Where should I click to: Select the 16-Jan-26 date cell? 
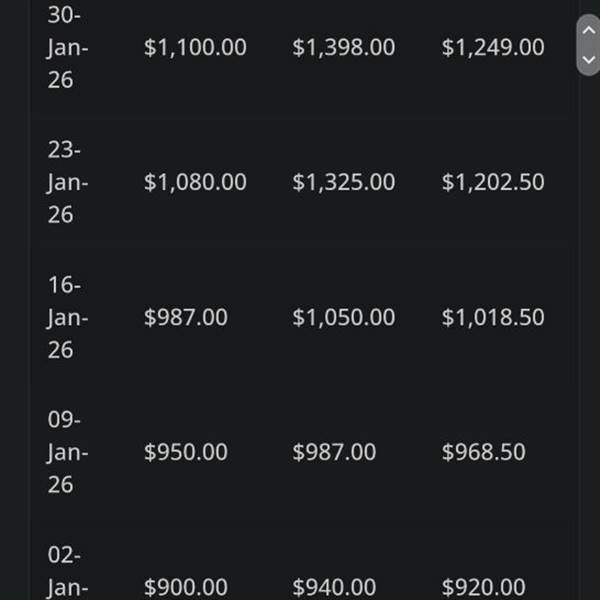[x=66, y=317]
